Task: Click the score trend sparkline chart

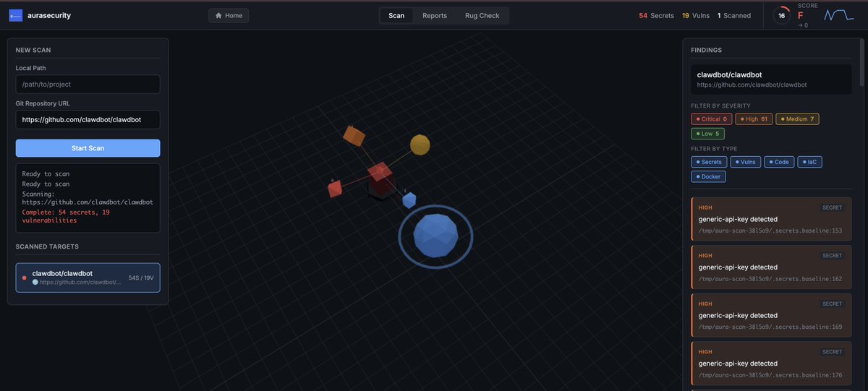Action: tap(841, 15)
